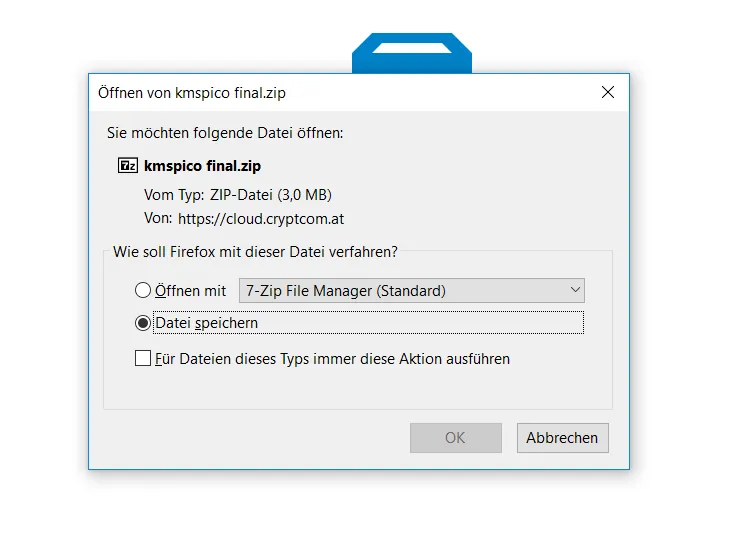Screen dimensions: 756x552
Task: Click the 'https://cloud.cryptcom.at' source text
Action: pos(261,219)
